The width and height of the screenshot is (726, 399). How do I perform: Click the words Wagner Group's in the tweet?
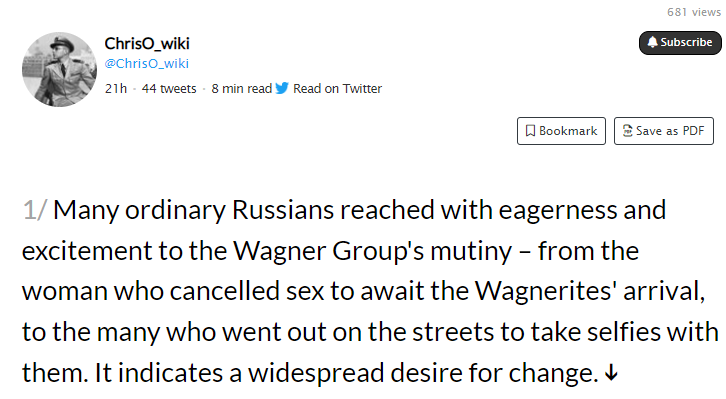click(x=329, y=251)
